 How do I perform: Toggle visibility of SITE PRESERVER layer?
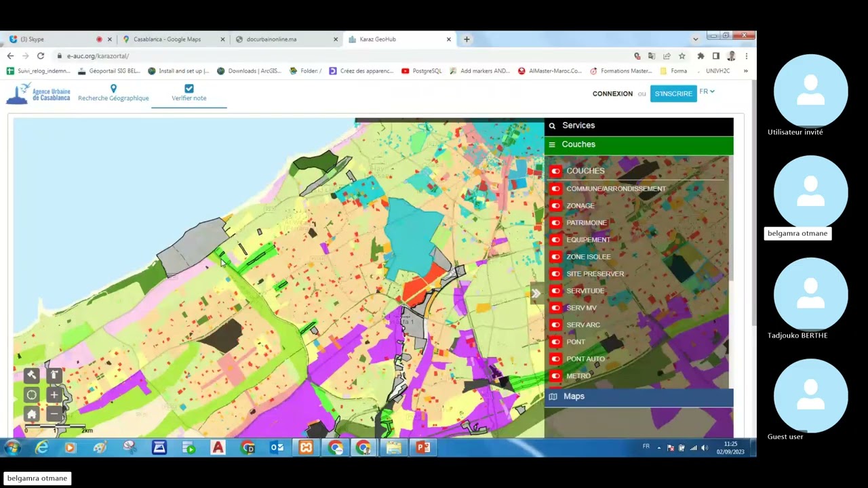coord(556,273)
